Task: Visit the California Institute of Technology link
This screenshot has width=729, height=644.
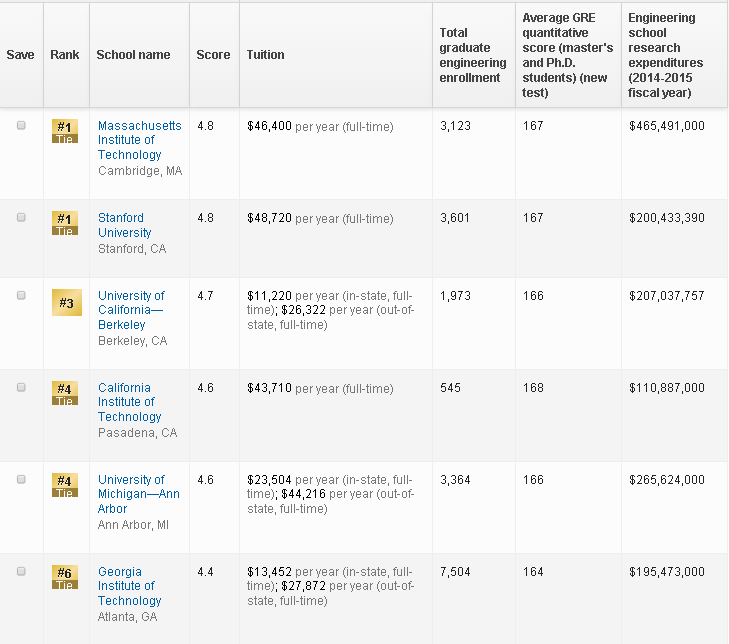Action: pos(129,402)
